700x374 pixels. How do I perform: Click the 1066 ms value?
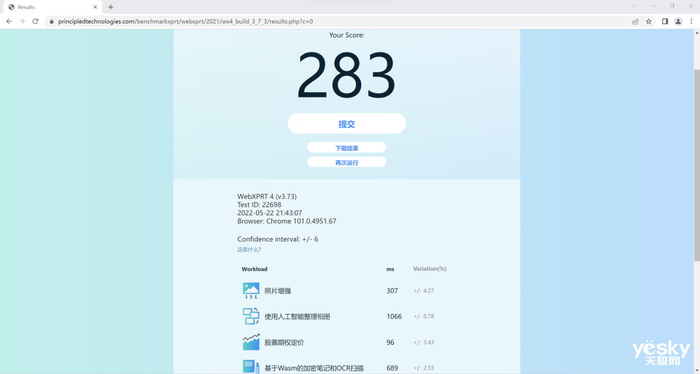(x=394, y=316)
